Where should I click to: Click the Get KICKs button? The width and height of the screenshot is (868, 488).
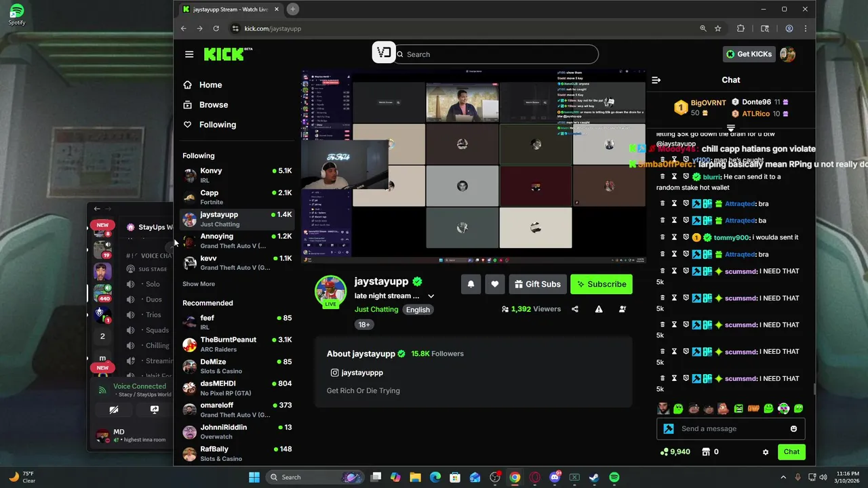click(x=749, y=54)
